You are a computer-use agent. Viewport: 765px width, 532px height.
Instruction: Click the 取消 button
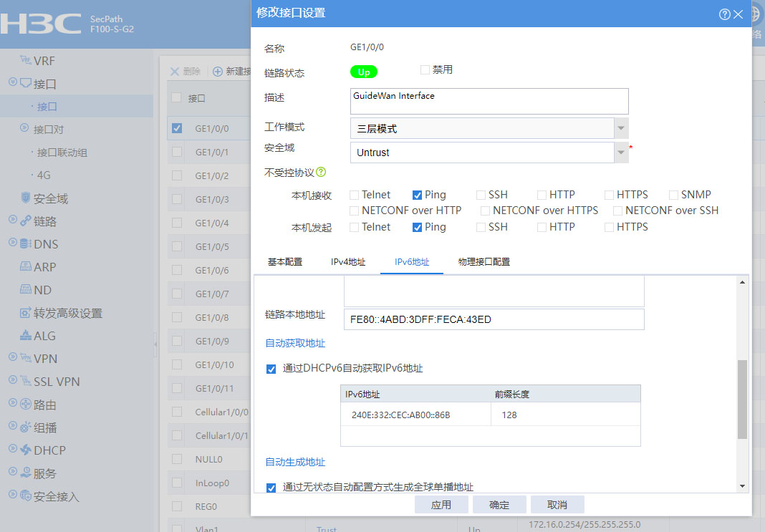[x=557, y=505]
